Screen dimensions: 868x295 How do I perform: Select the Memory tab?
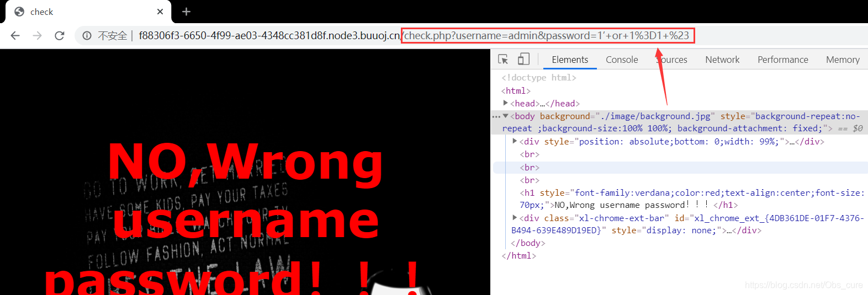click(842, 60)
